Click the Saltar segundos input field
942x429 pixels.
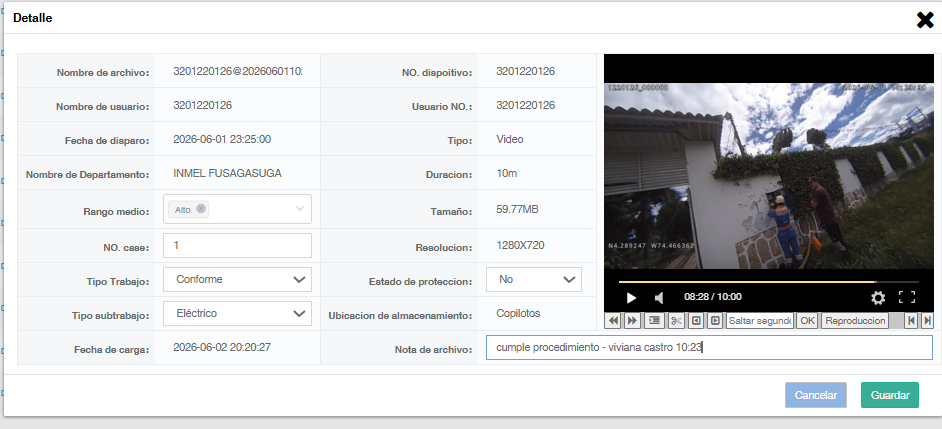tap(760, 321)
